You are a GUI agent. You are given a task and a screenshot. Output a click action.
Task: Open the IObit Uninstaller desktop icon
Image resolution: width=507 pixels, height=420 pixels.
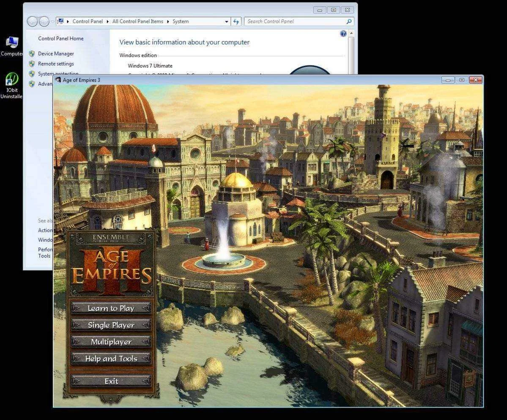(x=12, y=85)
